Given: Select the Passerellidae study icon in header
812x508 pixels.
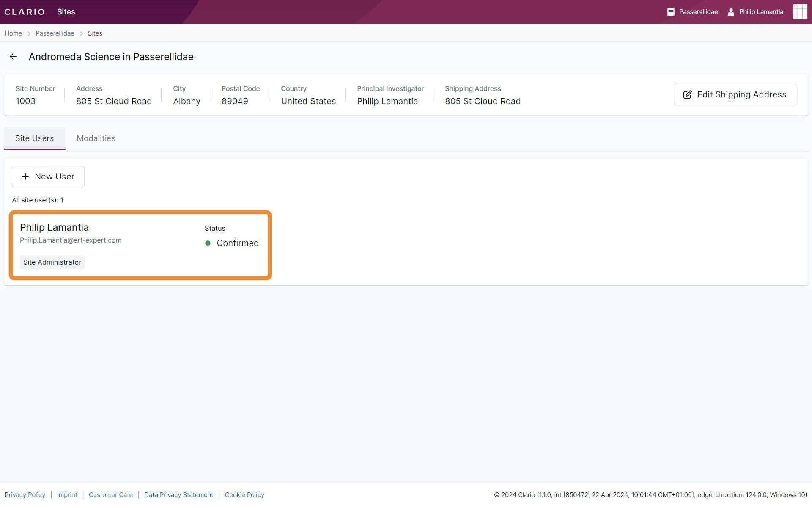Looking at the screenshot, I should point(671,11).
